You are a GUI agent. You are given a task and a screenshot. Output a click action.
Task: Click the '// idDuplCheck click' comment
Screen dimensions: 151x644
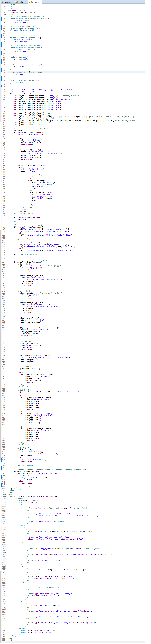27,214
